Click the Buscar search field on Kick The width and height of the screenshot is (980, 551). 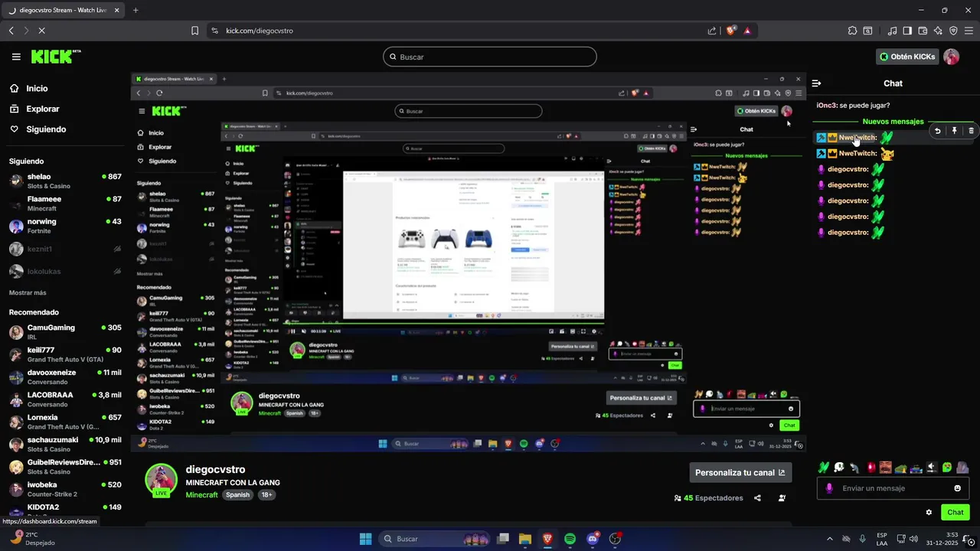(x=490, y=57)
